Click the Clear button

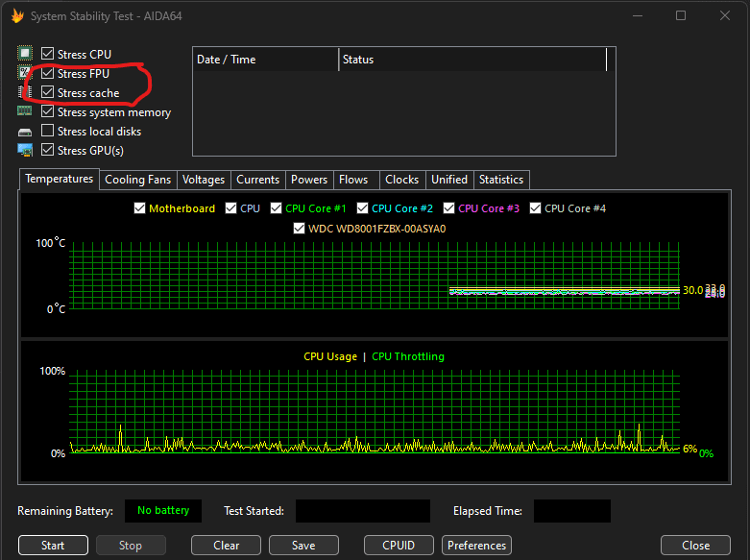[x=227, y=546]
